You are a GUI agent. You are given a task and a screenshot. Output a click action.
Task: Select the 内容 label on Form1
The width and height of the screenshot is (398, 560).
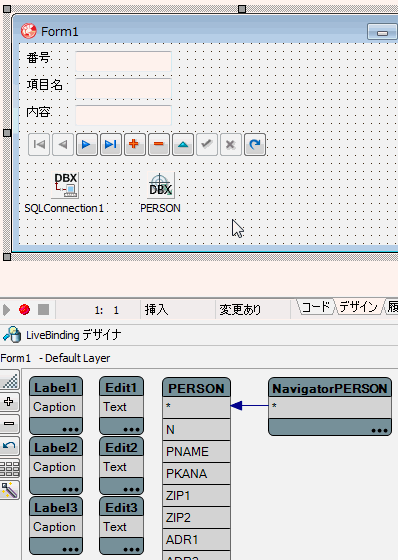tap(39, 112)
